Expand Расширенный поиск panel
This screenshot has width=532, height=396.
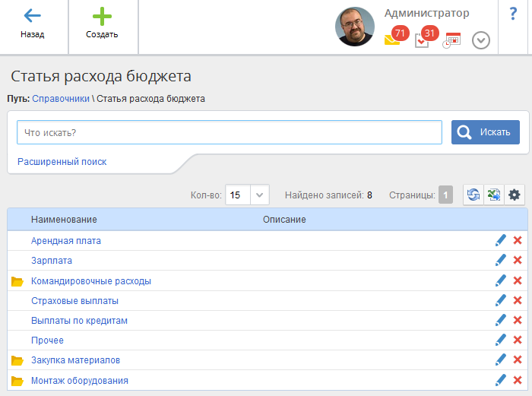pyautogui.click(x=62, y=162)
